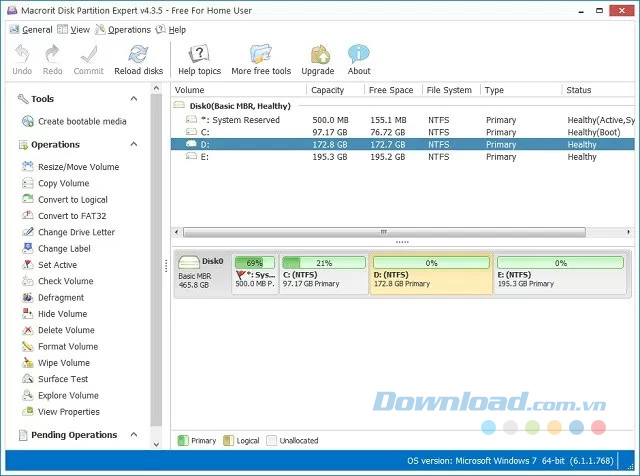Select the E: volume row
Screen dimensions: 640x476
[403, 157]
